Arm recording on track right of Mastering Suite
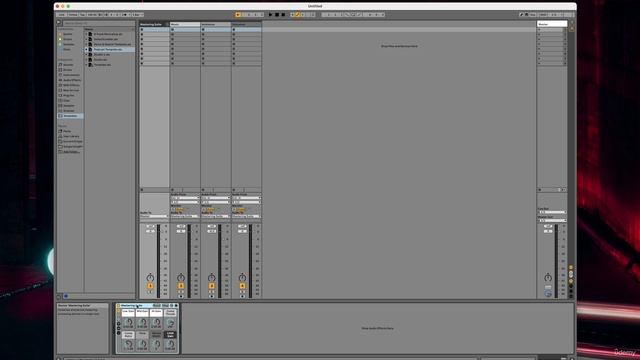Screen dimensions: 640x360 click(181, 296)
